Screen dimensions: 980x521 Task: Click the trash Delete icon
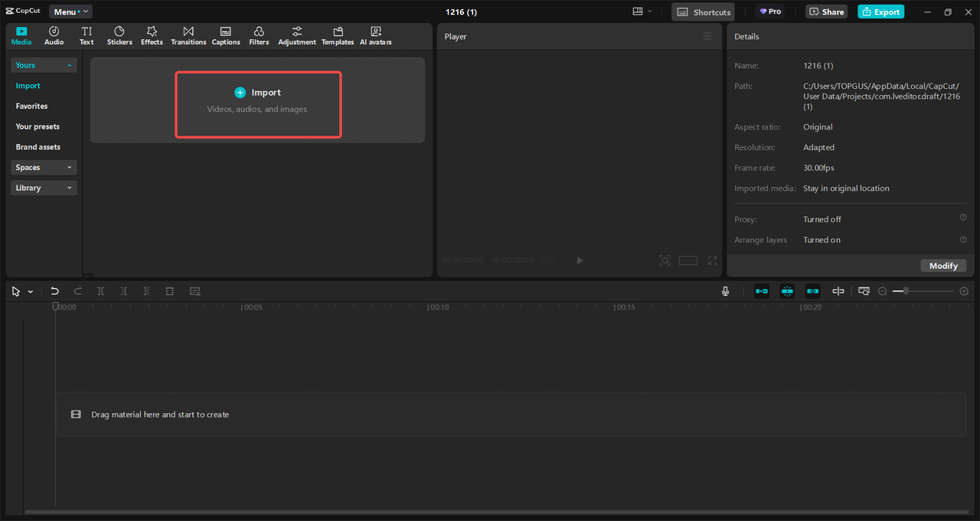coord(170,291)
